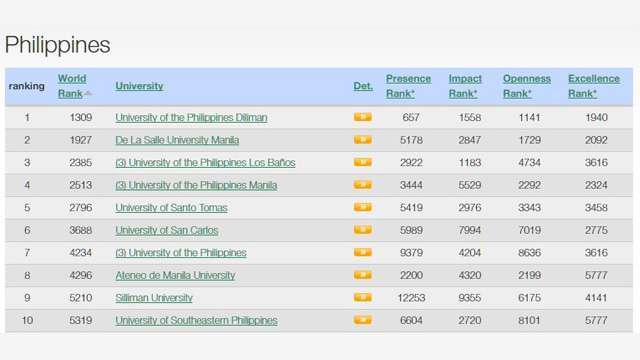
Task: Sort by Openness Rank column
Action: pyautogui.click(x=527, y=86)
